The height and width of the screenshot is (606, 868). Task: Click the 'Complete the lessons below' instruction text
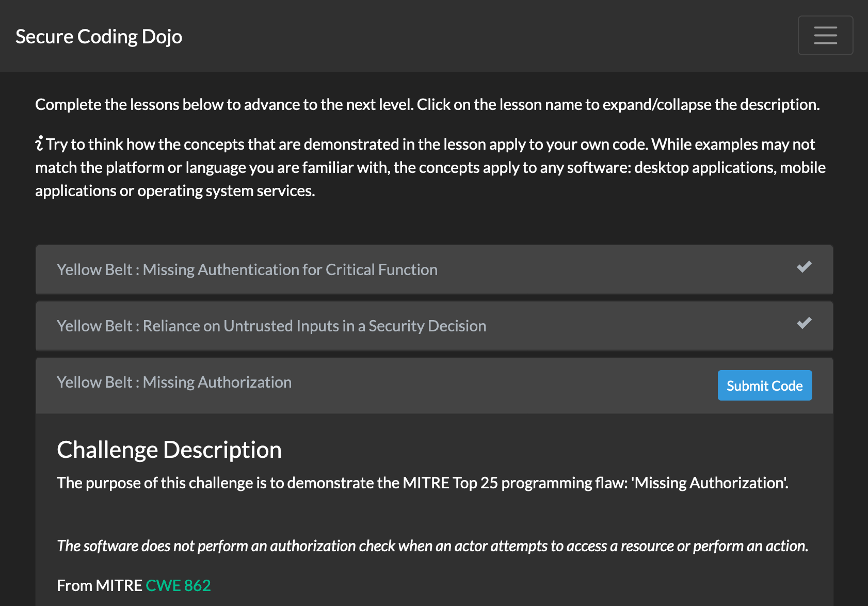[x=427, y=104]
